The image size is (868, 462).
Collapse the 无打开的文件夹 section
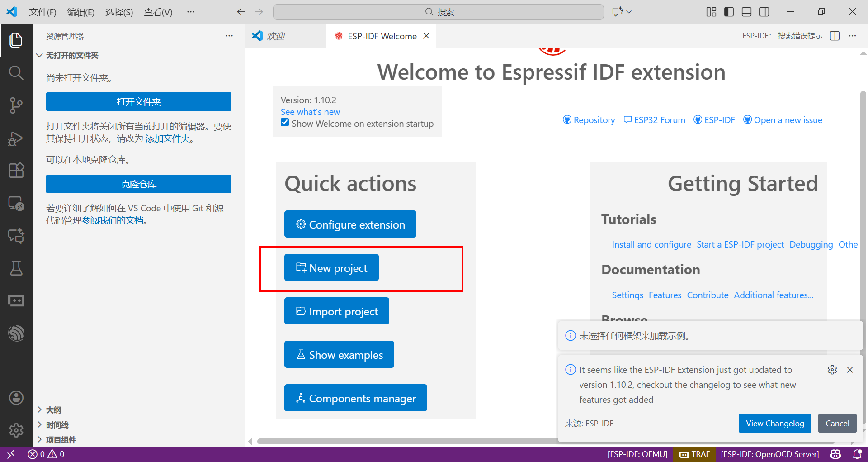139,55
